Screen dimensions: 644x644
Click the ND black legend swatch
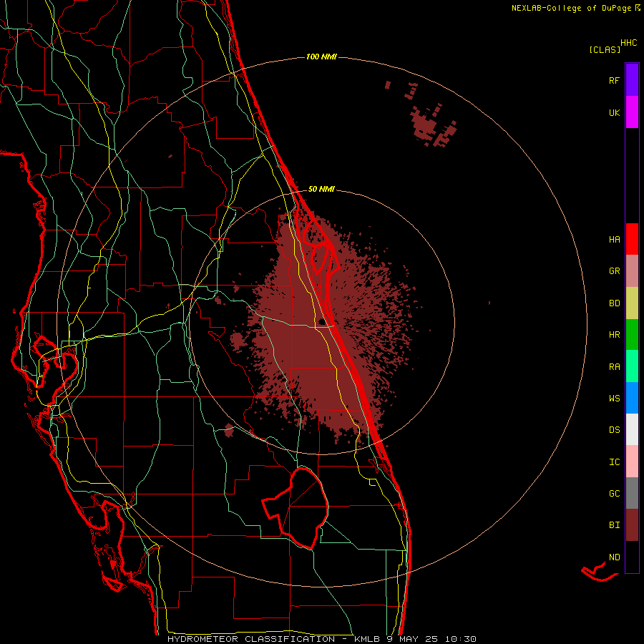pos(632,557)
